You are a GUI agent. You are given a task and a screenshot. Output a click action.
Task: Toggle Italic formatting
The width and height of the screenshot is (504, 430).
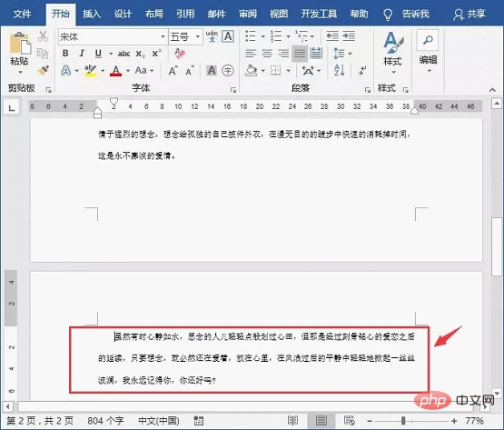82,53
